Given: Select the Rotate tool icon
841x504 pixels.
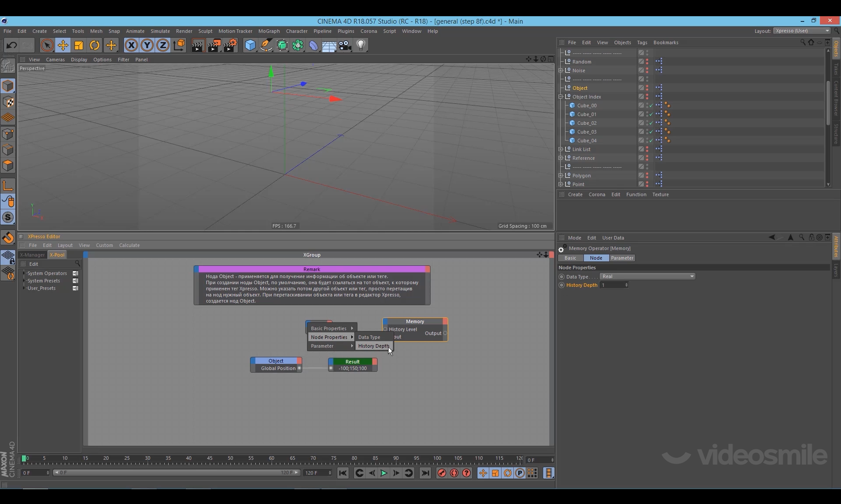Looking at the screenshot, I should [95, 45].
